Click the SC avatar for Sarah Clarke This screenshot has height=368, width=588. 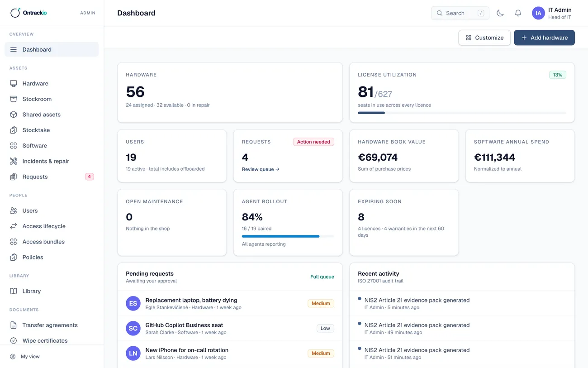coord(133,328)
